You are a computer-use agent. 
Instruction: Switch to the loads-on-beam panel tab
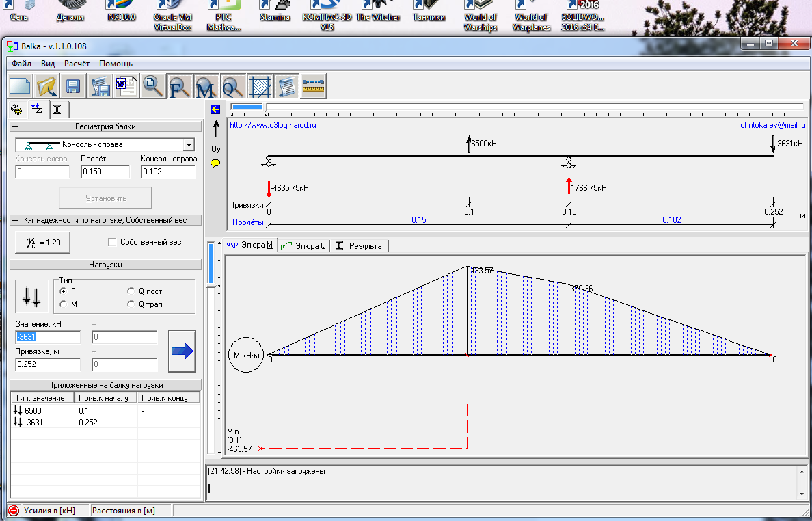(38, 108)
